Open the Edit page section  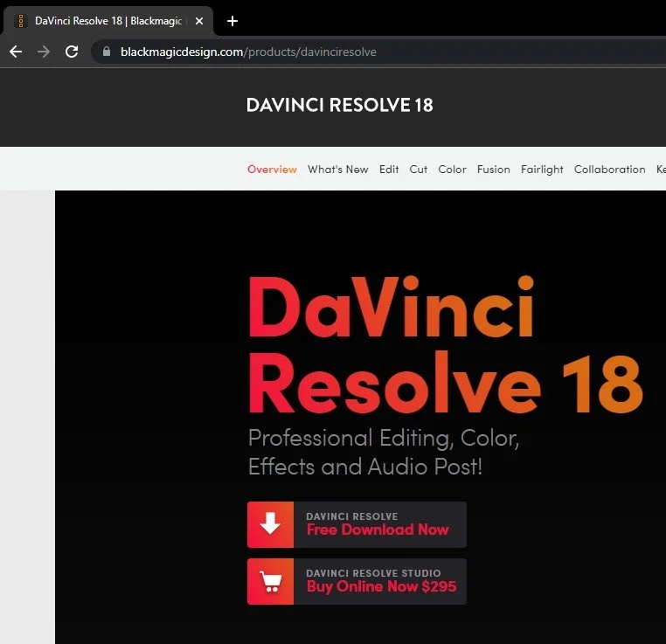[389, 170]
